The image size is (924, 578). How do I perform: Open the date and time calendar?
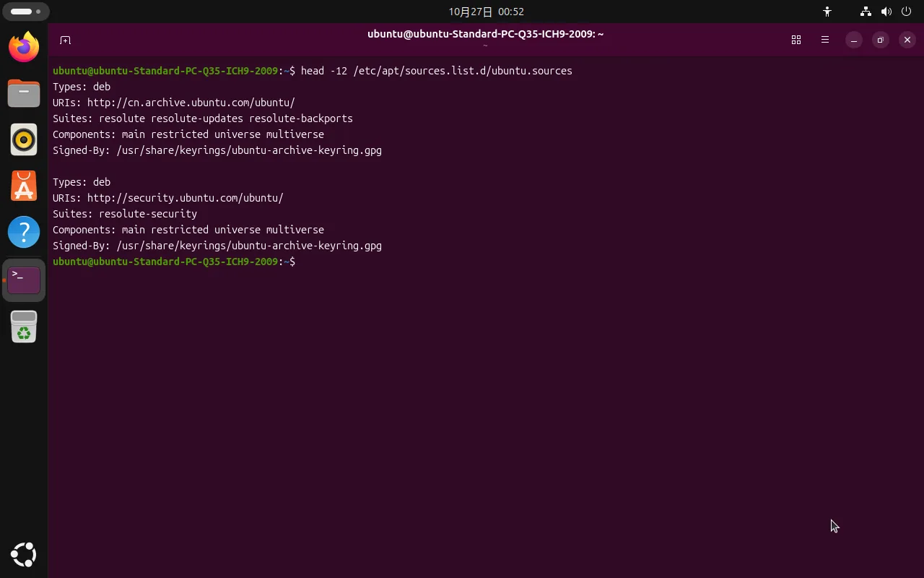[x=486, y=12]
